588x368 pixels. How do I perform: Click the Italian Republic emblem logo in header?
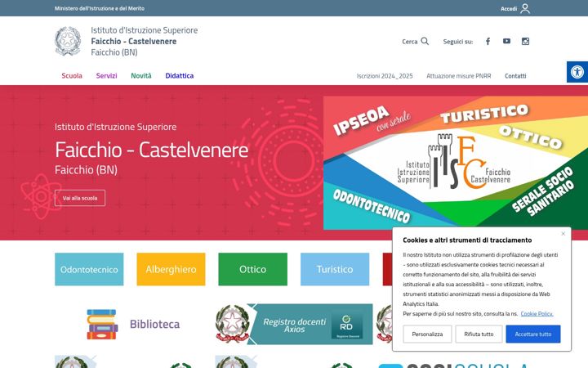pyautogui.click(x=68, y=41)
